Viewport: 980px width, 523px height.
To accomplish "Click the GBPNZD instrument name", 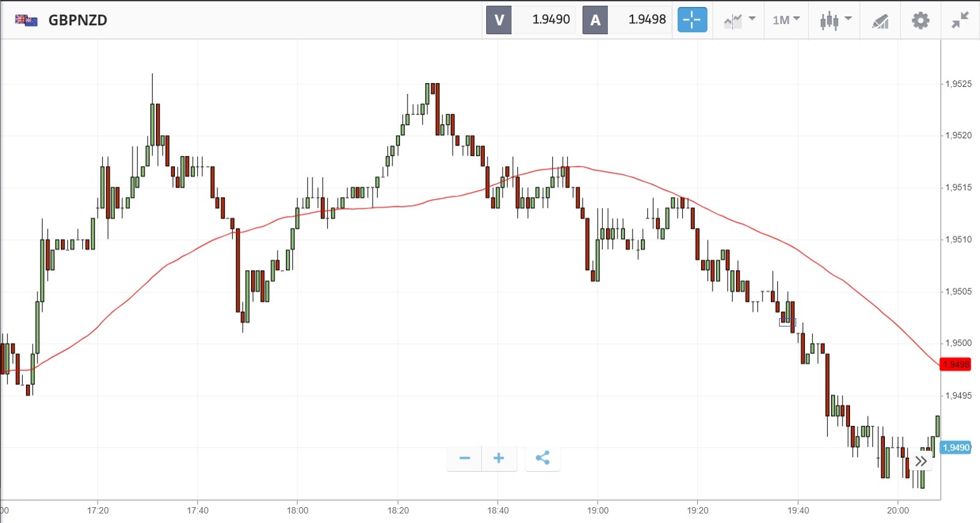I will coord(78,20).
